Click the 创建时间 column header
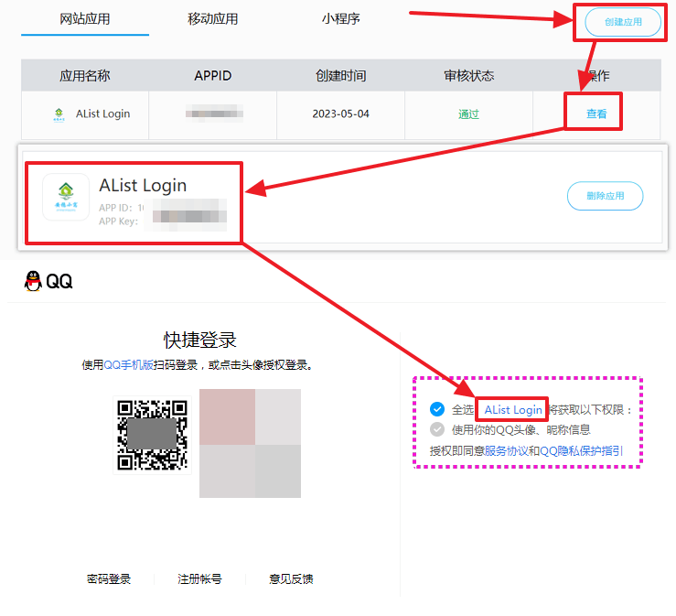 coord(340,75)
